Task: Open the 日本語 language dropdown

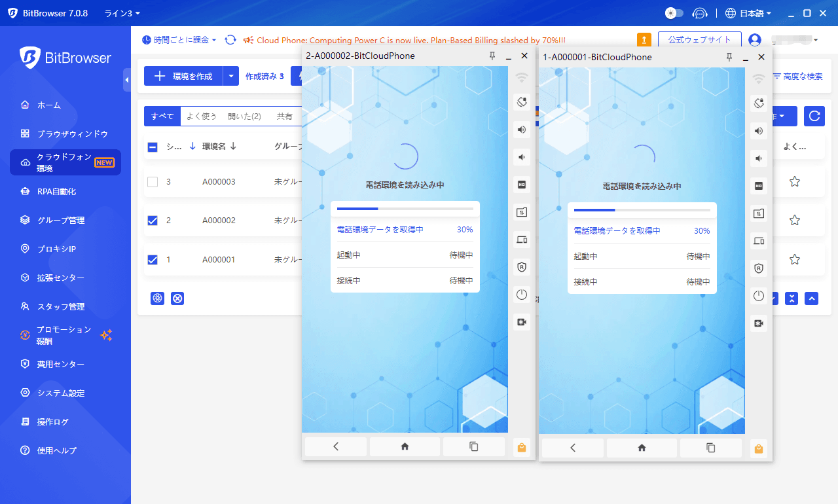Action: (x=749, y=12)
